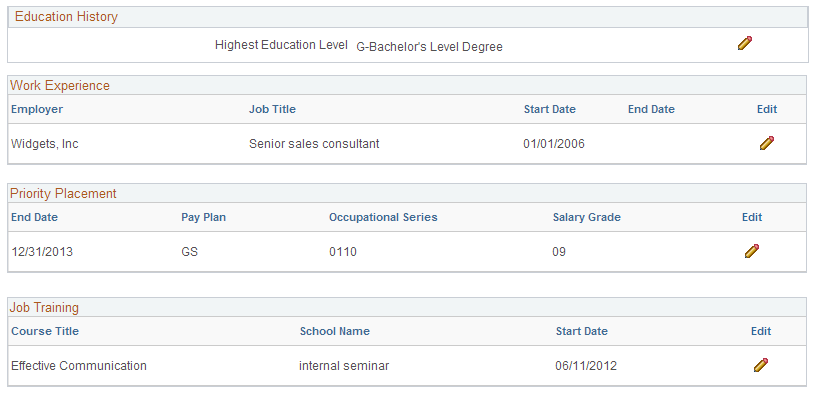Edit the Highest Education Level entry
Viewport: 819px width, 395px height.
[x=745, y=43]
